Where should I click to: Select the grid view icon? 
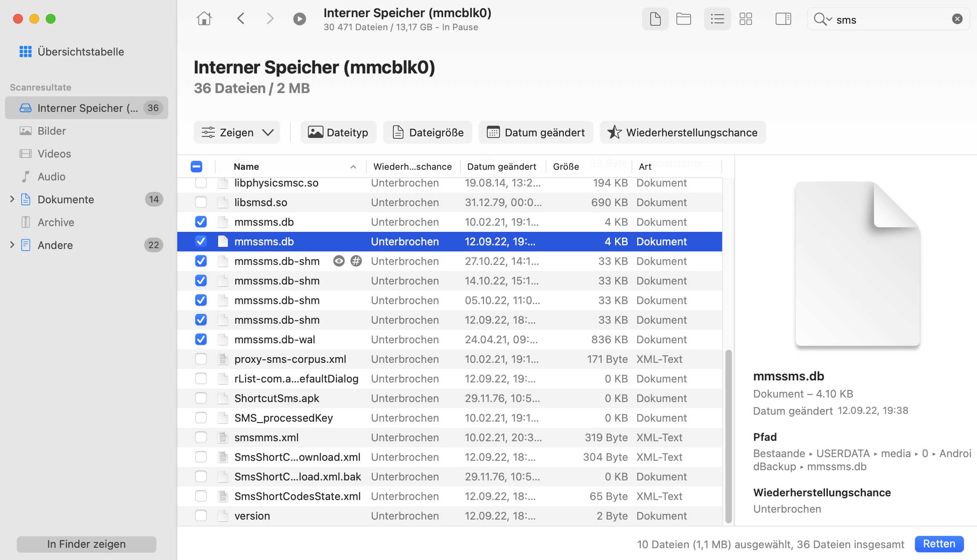(746, 19)
